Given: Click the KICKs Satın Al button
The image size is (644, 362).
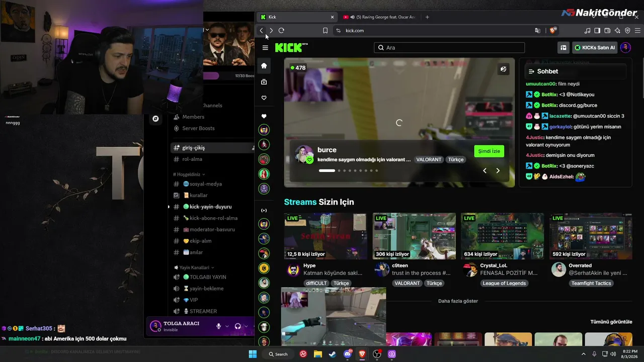Looking at the screenshot, I should tap(595, 48).
